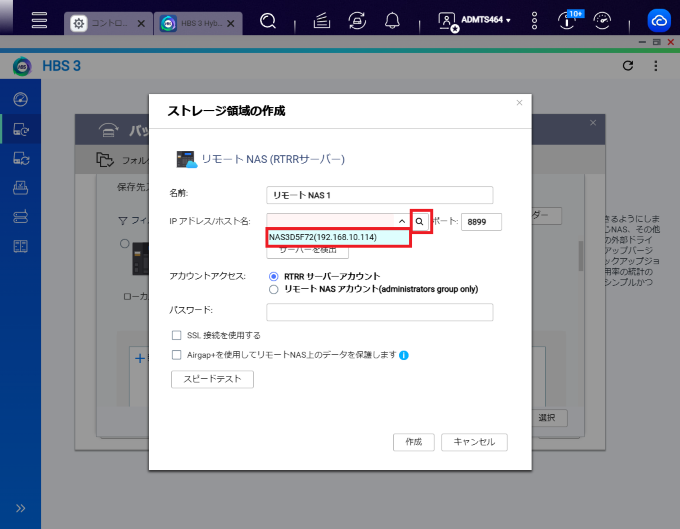Click the plus icon in background wizard

click(140, 359)
